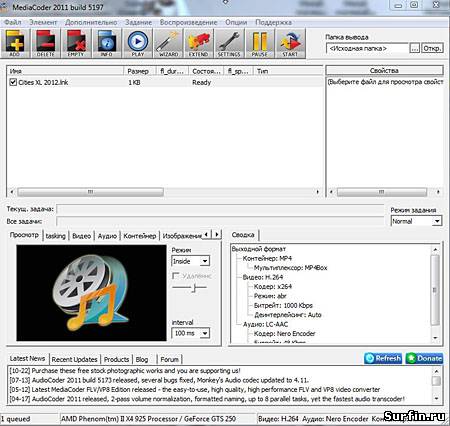
Task: Select the Аудио: LC-AAC tree node
Action: click(265, 324)
